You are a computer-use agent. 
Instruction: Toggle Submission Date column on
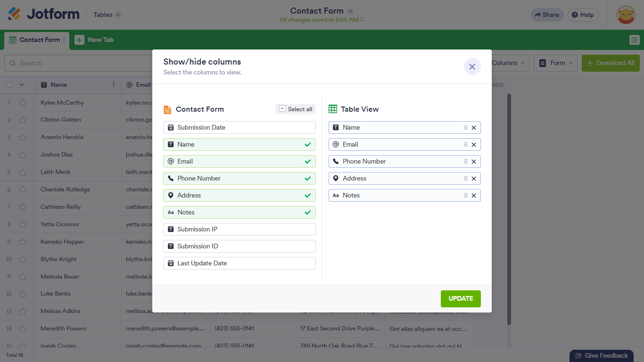pos(239,128)
